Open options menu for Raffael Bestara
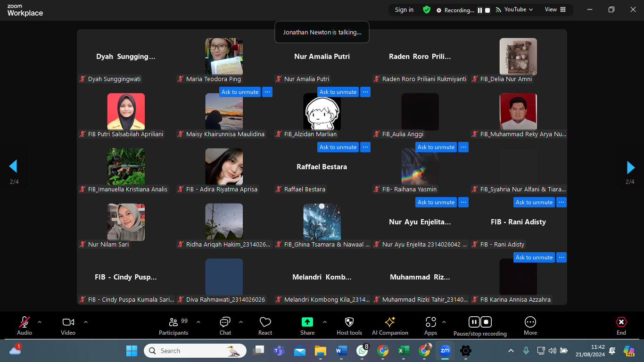644x362 pixels. point(365,147)
